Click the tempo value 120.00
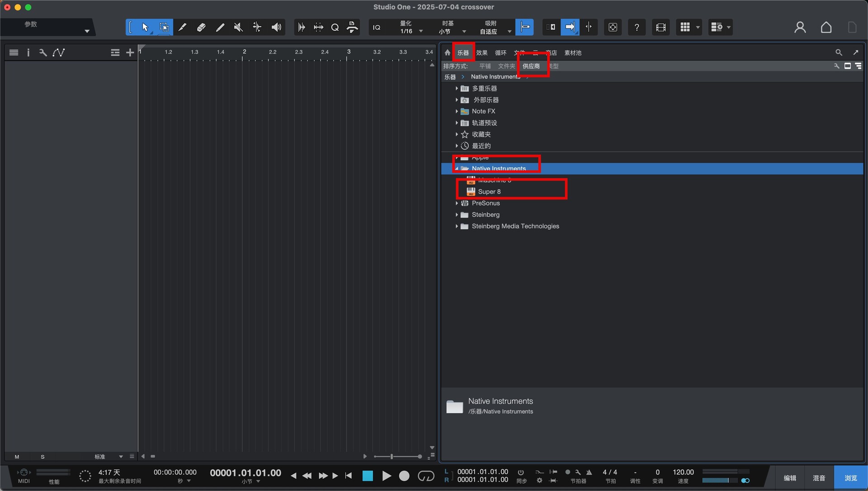The image size is (868, 491). point(683,472)
